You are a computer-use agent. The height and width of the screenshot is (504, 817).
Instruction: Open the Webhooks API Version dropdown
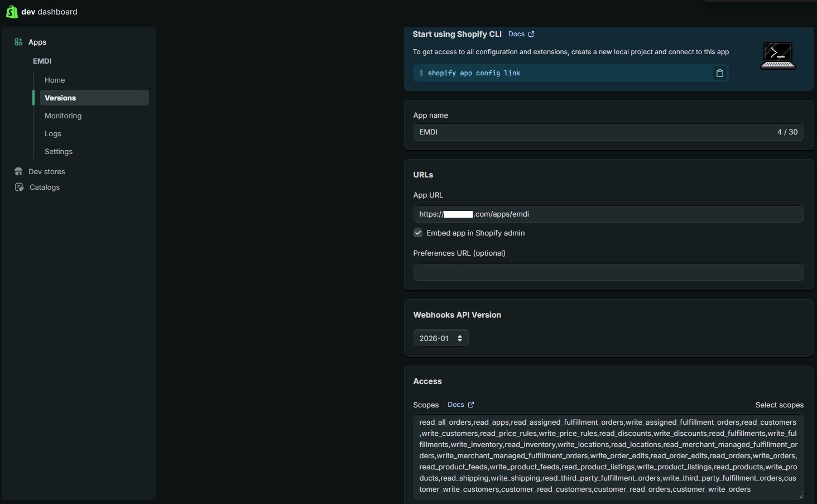point(440,338)
